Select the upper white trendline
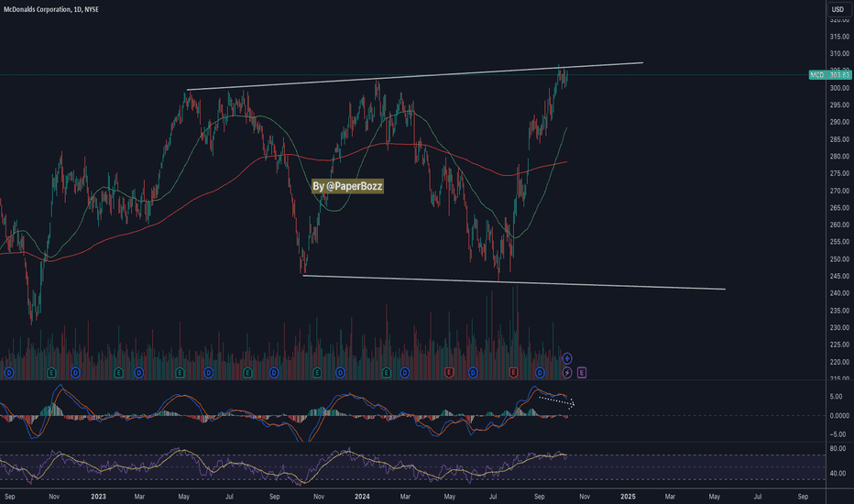This screenshot has width=854, height=504. coord(415,76)
